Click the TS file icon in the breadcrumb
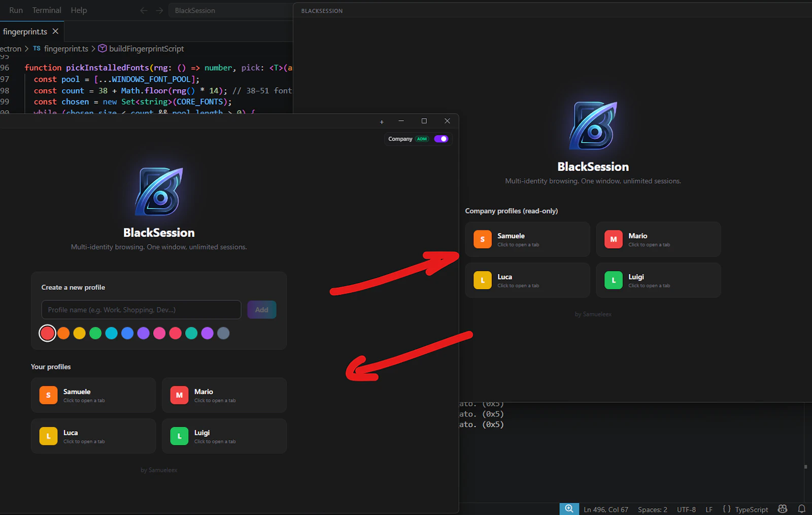The width and height of the screenshot is (812, 515). (37, 49)
